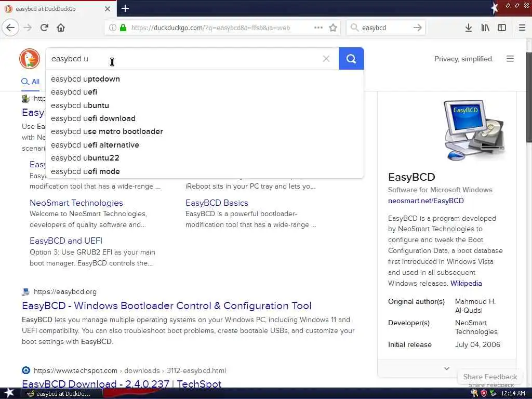Choose suggestion easybcd ubuntu22
This screenshot has height=399, width=532.
[x=205, y=158]
